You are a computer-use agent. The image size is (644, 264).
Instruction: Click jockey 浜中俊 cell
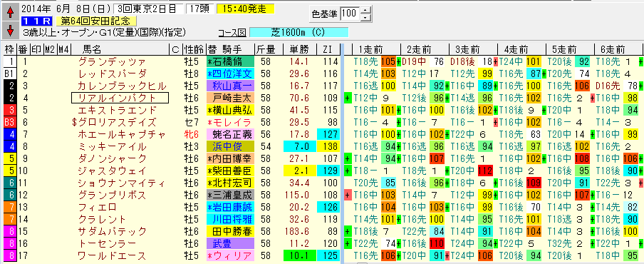[231, 146]
